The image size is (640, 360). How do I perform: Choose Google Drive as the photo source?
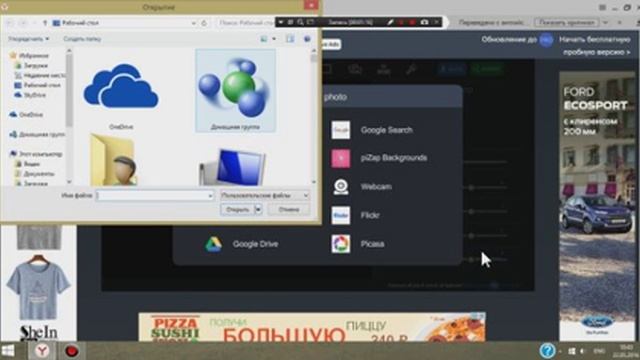pos(242,244)
